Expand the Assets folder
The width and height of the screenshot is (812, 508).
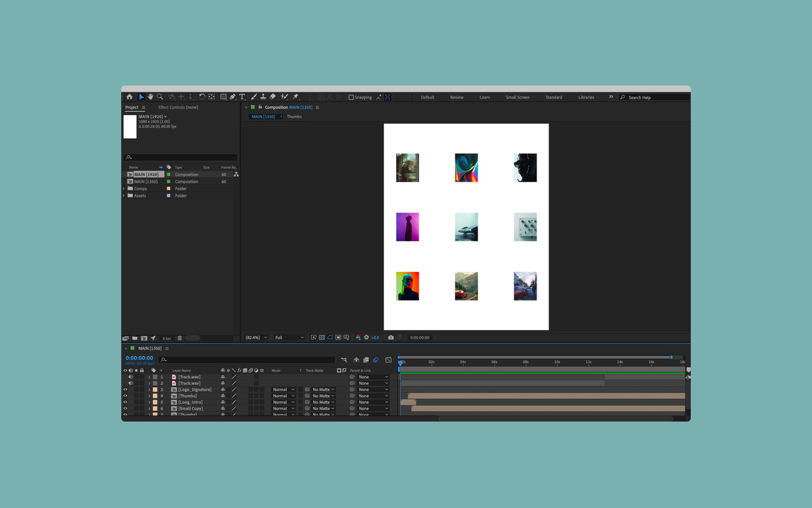pyautogui.click(x=124, y=196)
